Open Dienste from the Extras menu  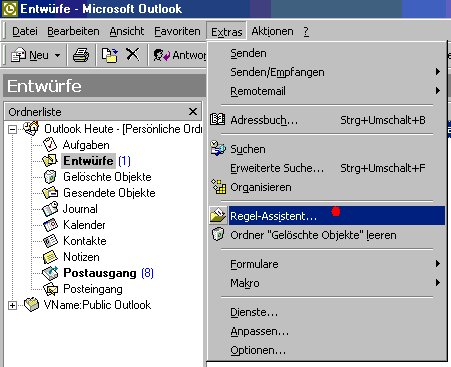(327, 312)
